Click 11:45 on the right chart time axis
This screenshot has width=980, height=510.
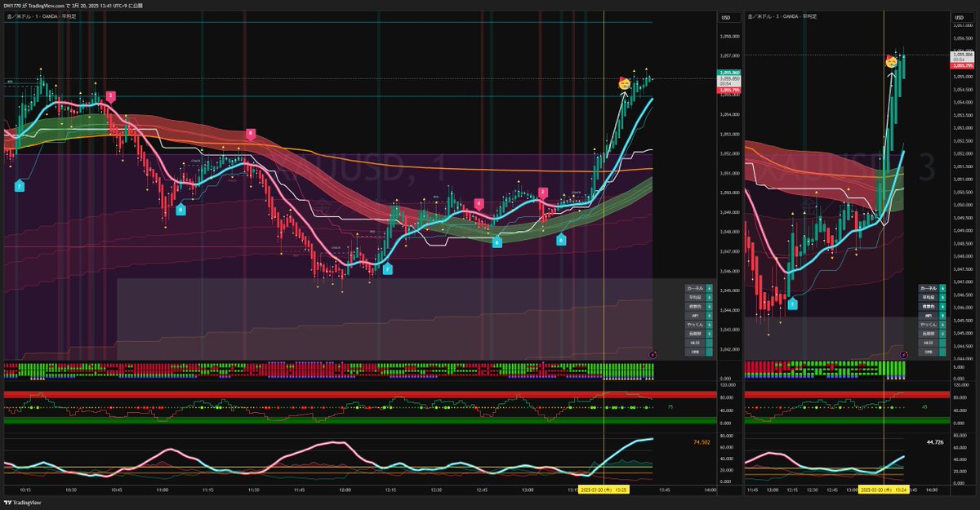pos(751,490)
